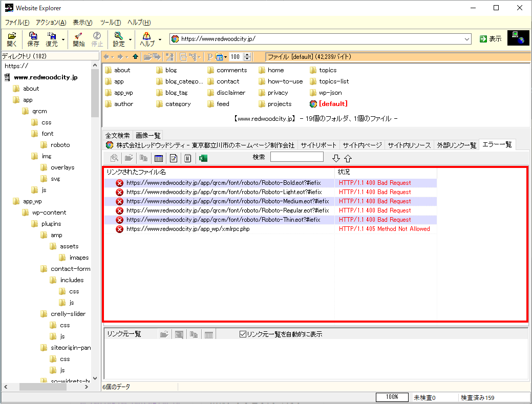Image resolution: width=532 pixels, height=404 pixels.
Task: Open the 表示(V) menu
Action: [82, 23]
